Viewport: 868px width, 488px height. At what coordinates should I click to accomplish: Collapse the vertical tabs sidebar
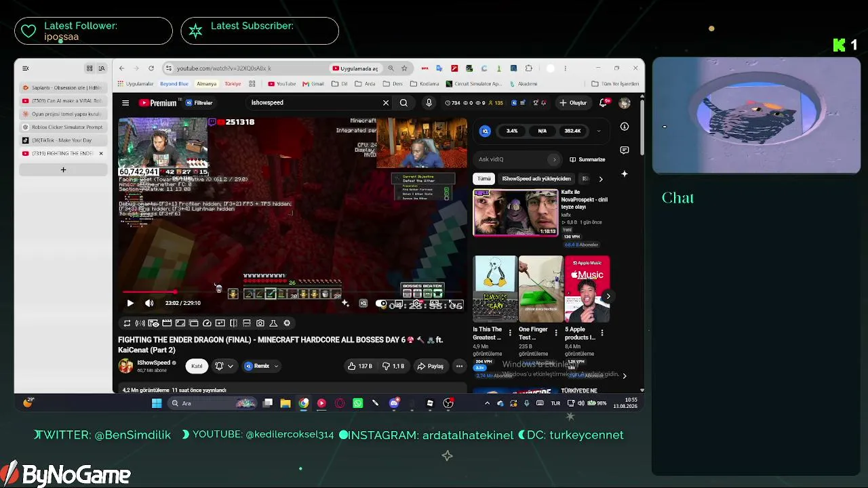click(x=26, y=68)
